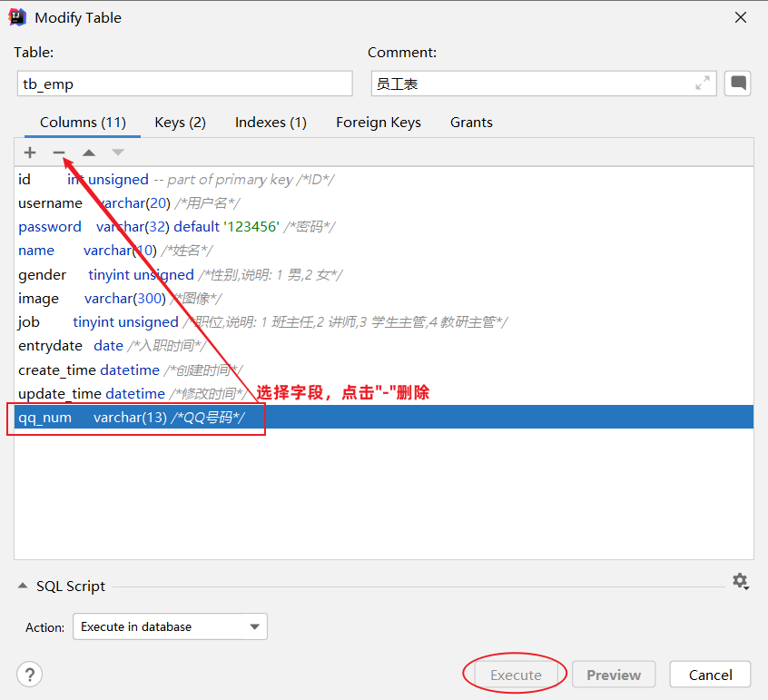Select the Foreign Keys tab
Screen dimensions: 768x700
pyautogui.click(x=378, y=123)
